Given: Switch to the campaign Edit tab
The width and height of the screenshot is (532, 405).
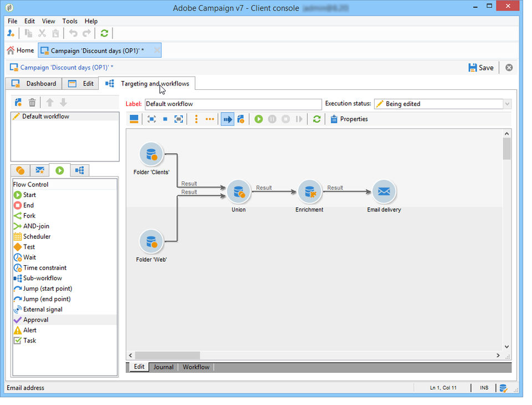Looking at the screenshot, I should (80, 84).
